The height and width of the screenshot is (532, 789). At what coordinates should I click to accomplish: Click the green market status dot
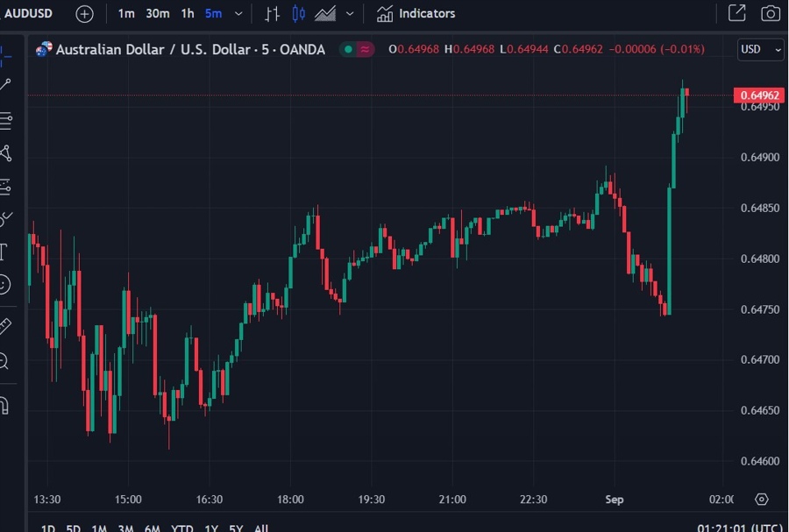coord(348,49)
